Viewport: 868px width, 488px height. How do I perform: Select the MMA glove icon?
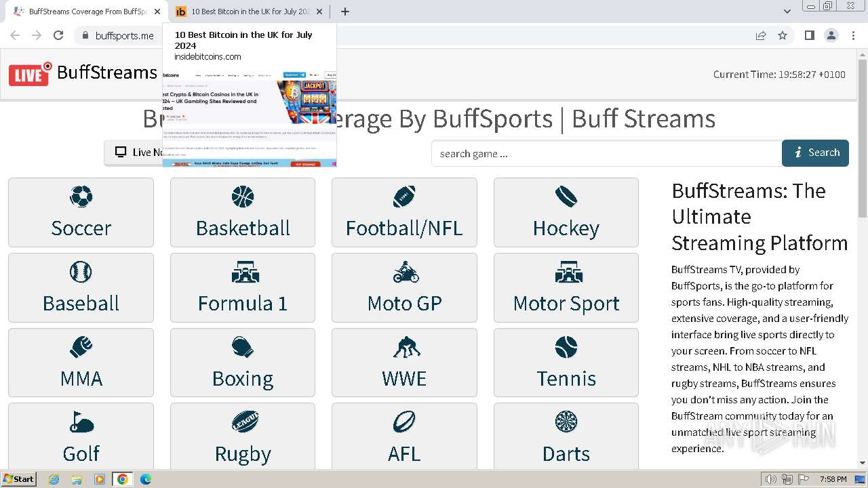pyautogui.click(x=81, y=348)
